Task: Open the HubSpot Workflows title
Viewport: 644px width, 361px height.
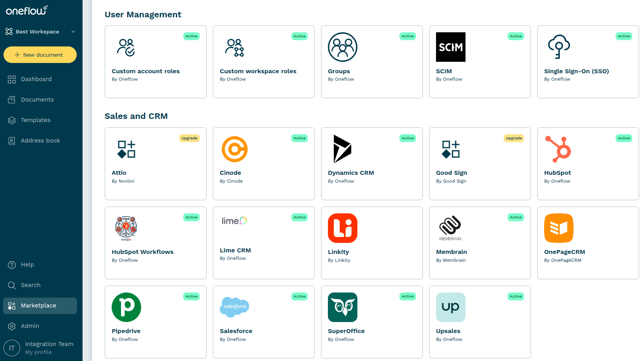Action: click(x=142, y=252)
